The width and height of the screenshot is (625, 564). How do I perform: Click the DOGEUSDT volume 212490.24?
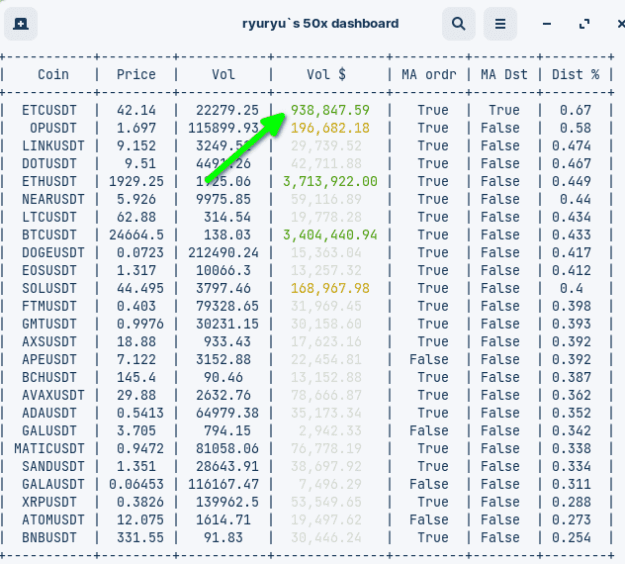pyautogui.click(x=223, y=253)
